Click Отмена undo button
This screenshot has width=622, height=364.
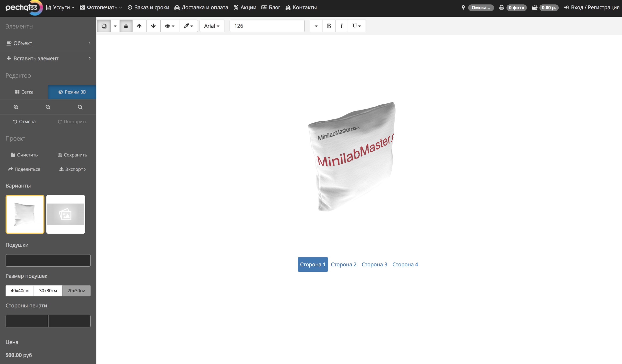click(24, 122)
